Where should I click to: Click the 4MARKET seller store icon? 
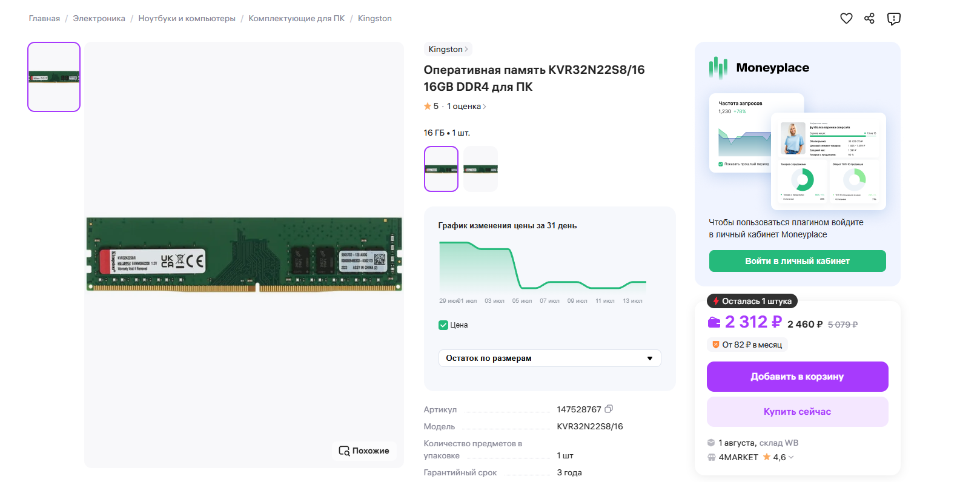click(x=712, y=457)
